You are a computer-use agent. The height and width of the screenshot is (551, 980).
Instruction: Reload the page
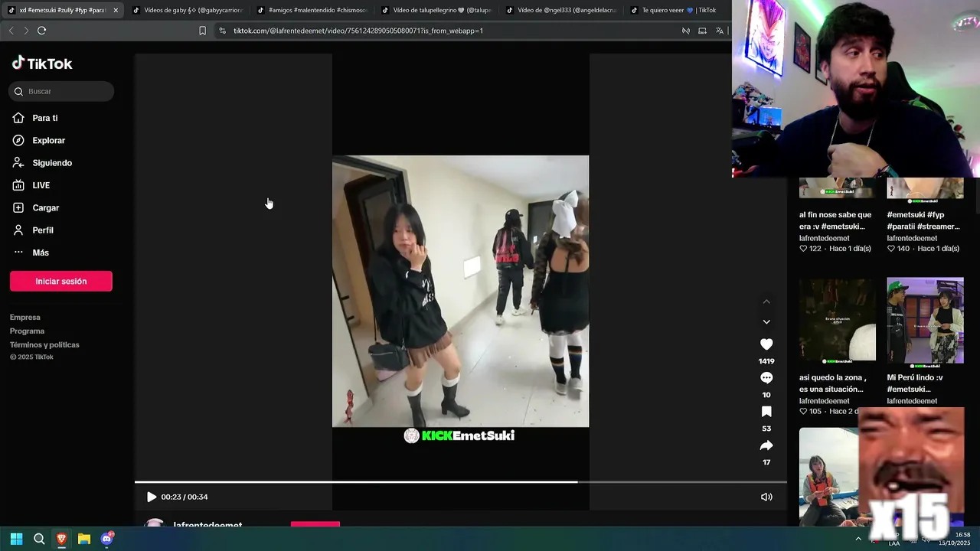point(42,31)
